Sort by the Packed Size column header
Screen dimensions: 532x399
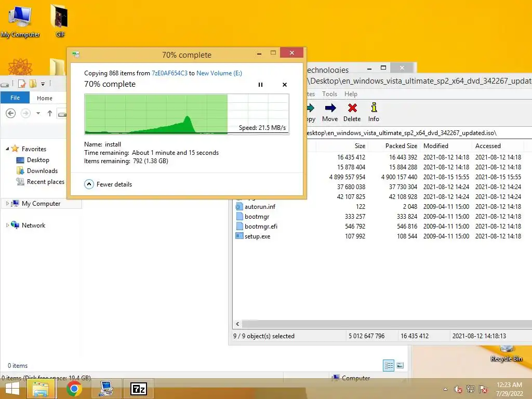click(x=394, y=146)
